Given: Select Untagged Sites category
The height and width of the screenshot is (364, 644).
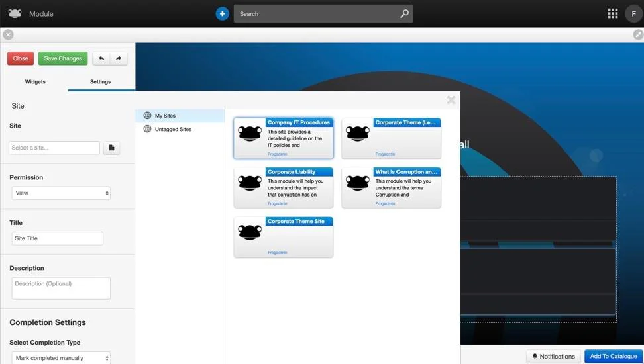Looking at the screenshot, I should click(180, 129).
